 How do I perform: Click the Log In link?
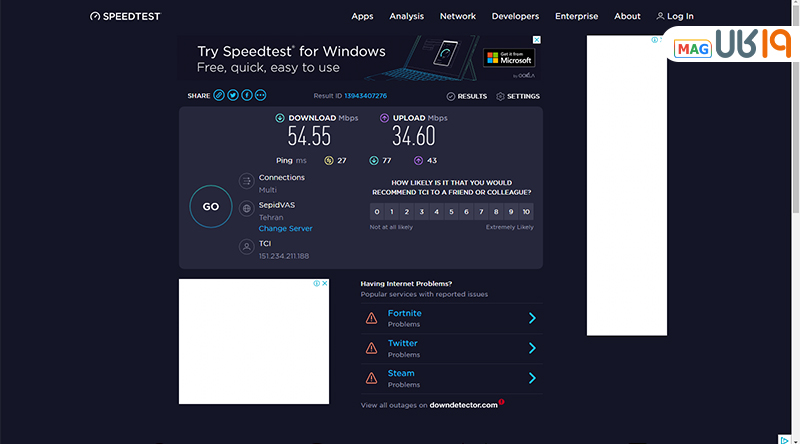680,16
